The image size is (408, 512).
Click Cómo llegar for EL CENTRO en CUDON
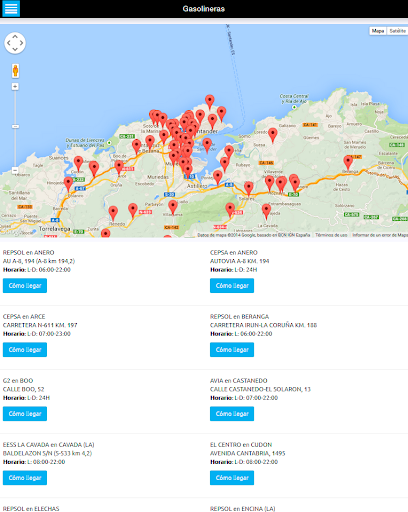click(x=232, y=478)
